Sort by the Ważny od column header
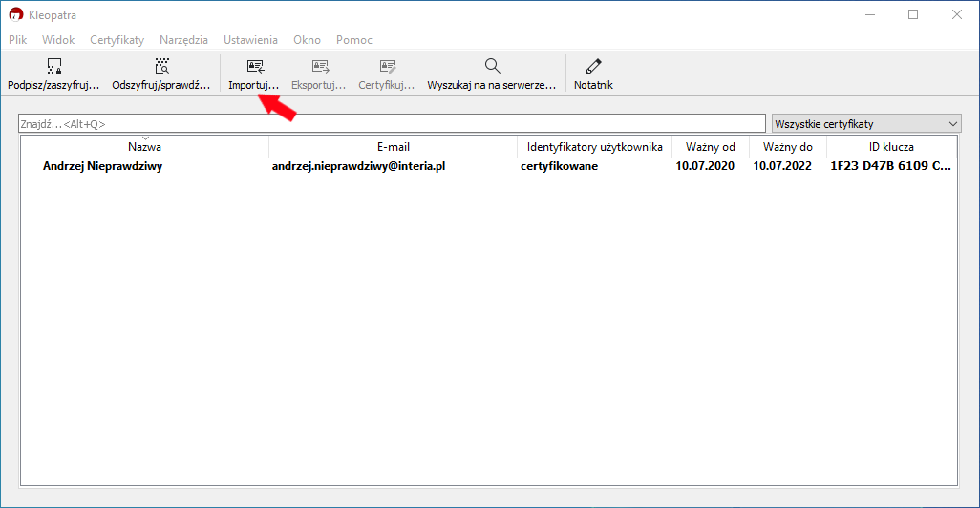 coord(711,147)
